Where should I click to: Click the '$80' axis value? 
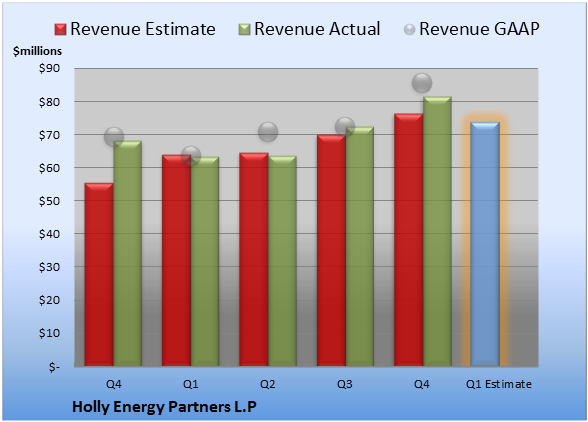point(50,102)
